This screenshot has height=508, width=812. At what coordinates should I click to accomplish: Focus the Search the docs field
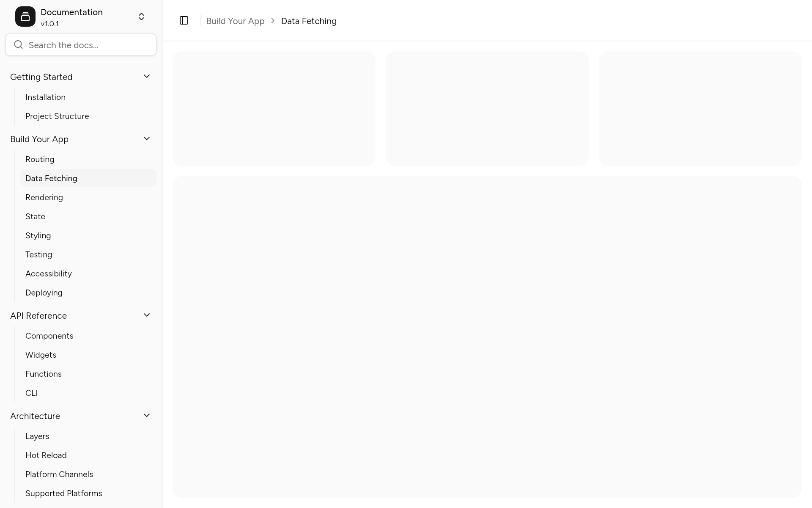coord(81,44)
